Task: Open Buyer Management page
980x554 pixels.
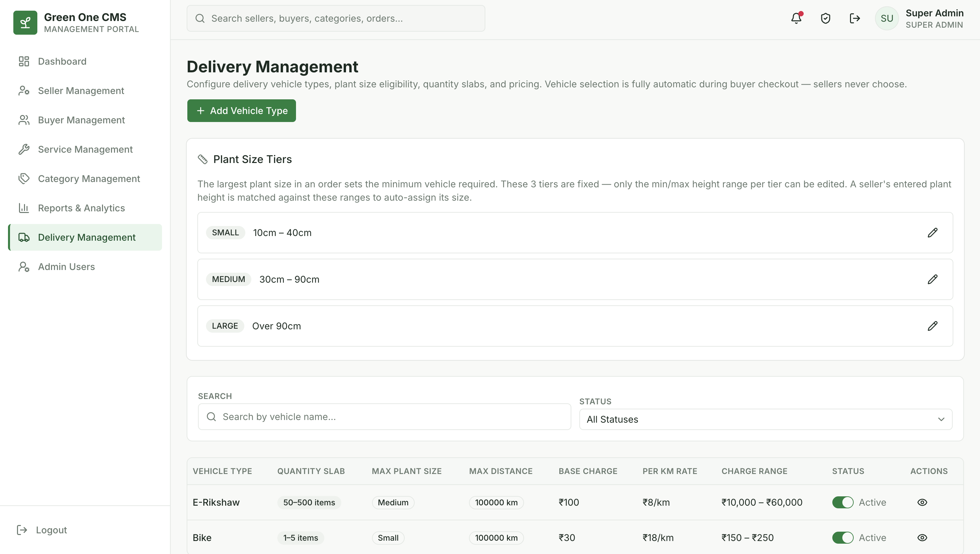Action: 85,120
